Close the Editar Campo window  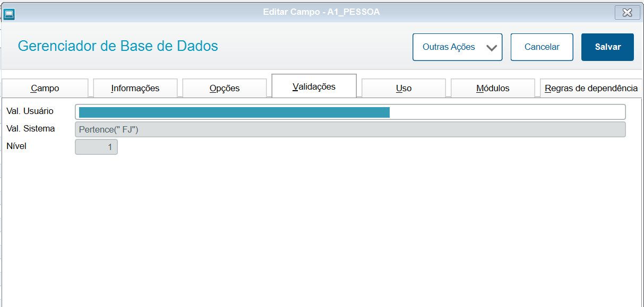point(627,12)
